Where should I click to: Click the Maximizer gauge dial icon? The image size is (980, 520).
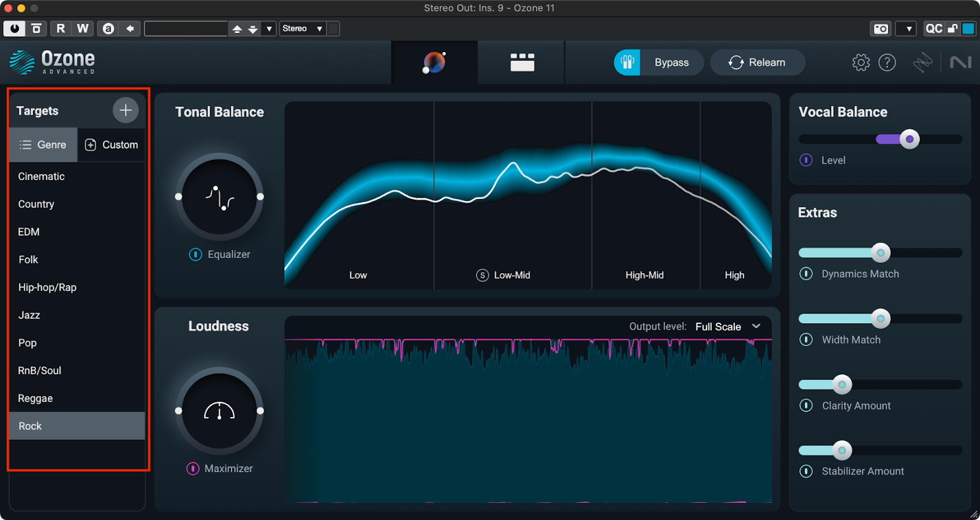tap(219, 411)
